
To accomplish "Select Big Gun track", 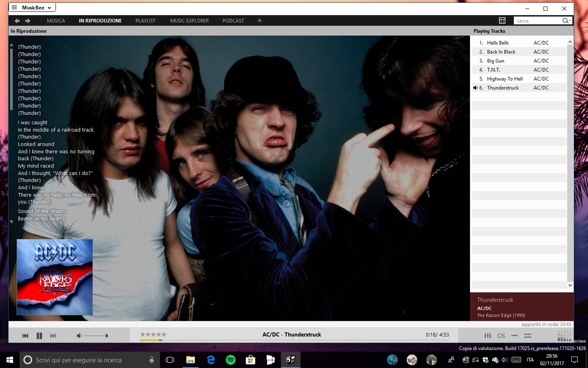I will [519, 61].
